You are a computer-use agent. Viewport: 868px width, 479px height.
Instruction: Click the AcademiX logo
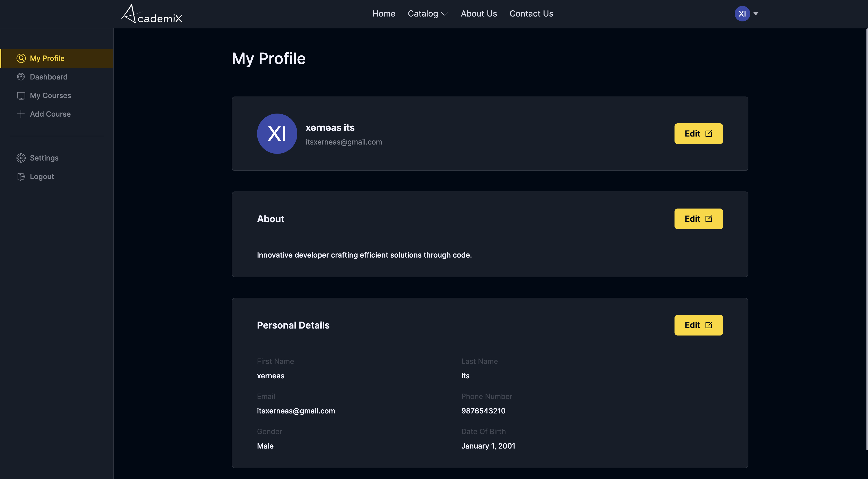pyautogui.click(x=151, y=14)
